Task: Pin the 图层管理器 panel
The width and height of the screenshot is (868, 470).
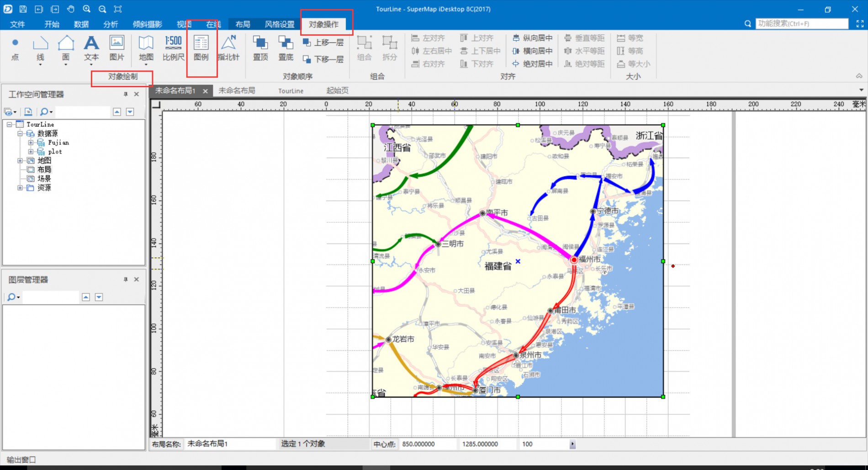Action: click(126, 279)
